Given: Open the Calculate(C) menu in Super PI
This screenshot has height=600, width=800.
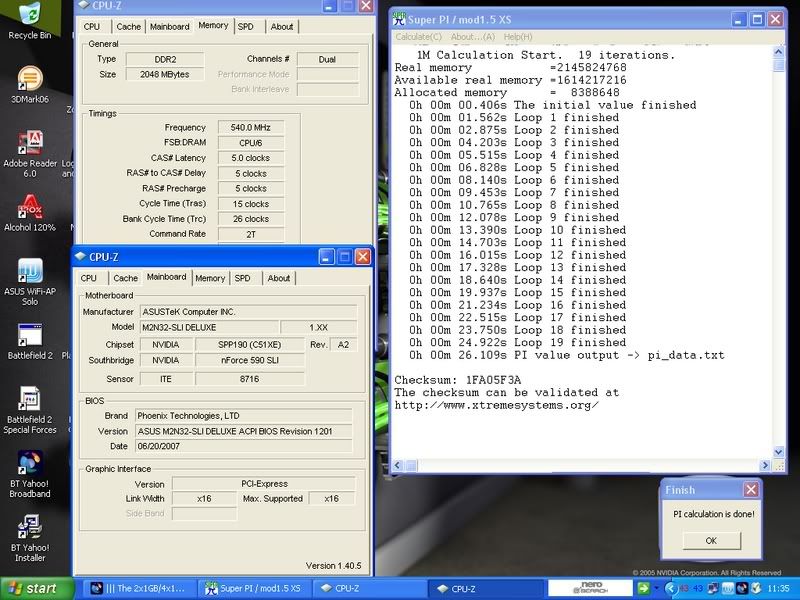Looking at the screenshot, I should [418, 37].
